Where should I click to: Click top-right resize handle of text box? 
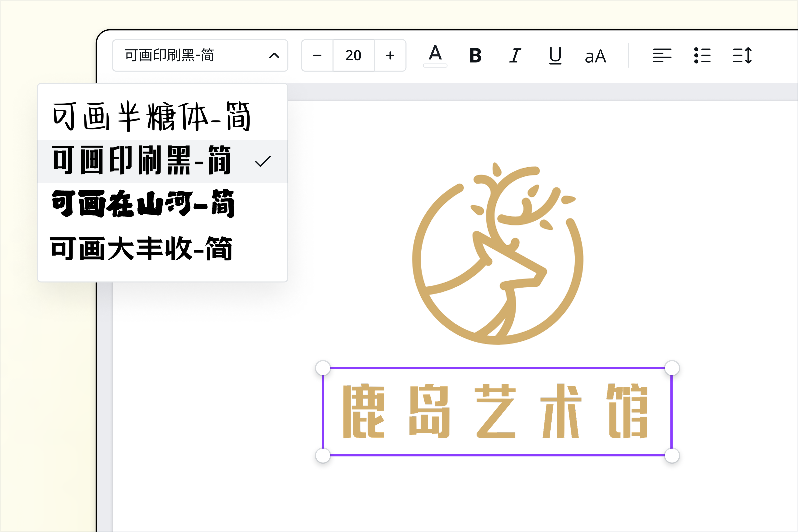pyautogui.click(x=672, y=368)
